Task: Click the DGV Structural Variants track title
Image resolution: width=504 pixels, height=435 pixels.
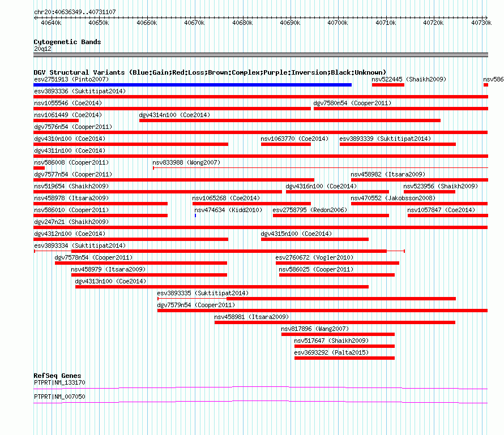Action: [x=210, y=72]
